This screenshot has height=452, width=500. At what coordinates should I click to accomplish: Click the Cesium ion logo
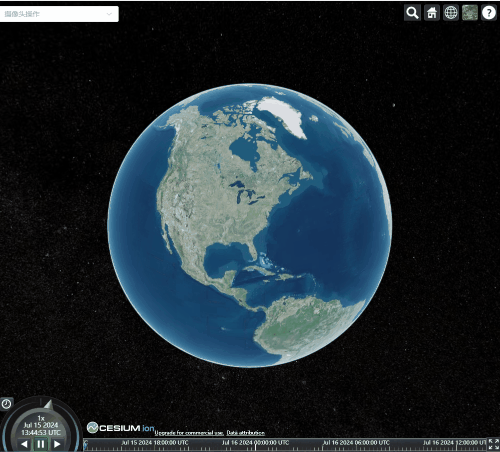pos(120,428)
